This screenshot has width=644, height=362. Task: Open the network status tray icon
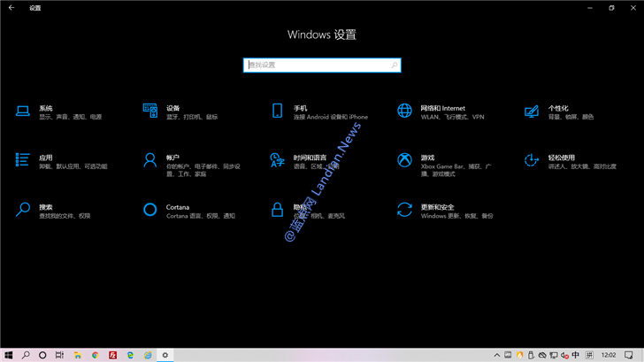tap(554, 355)
